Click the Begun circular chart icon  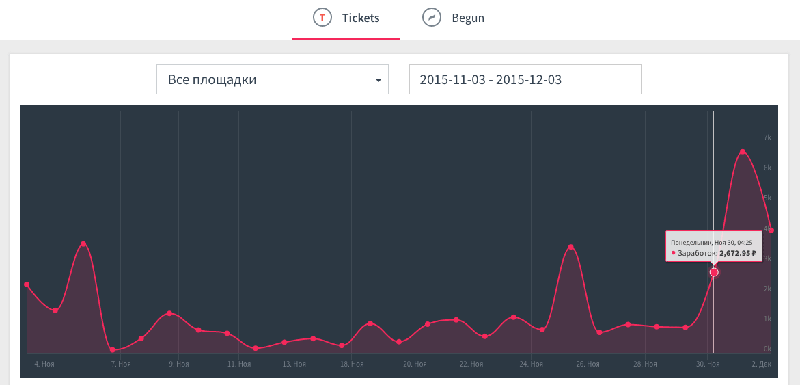coord(431,18)
